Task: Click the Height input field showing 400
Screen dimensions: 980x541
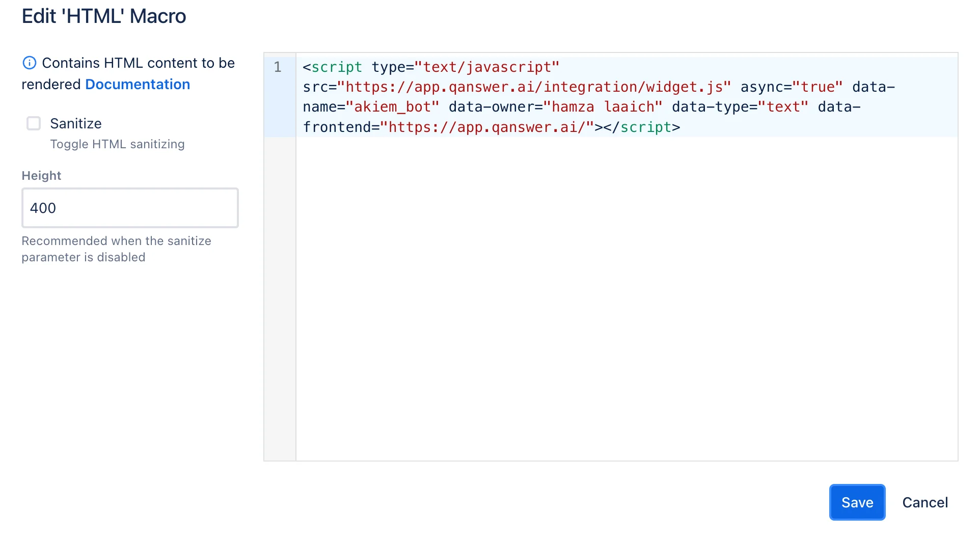Action: click(130, 208)
